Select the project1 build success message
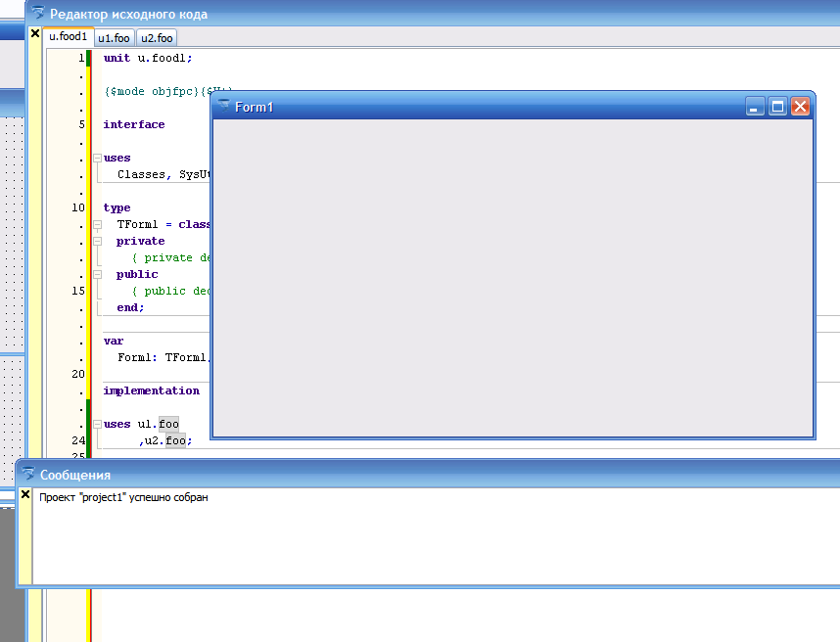 (x=123, y=497)
